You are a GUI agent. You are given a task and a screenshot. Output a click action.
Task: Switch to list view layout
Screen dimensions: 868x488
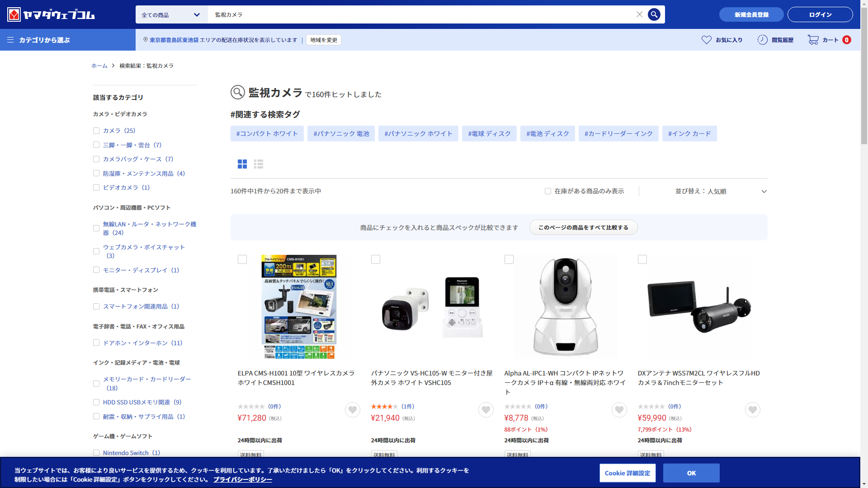[x=259, y=164]
